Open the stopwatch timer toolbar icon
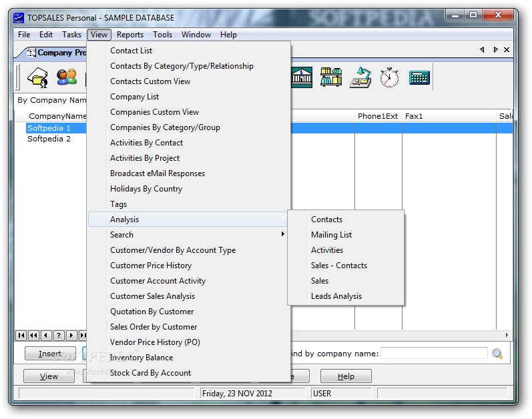Screen dimensions: 532x419 [390, 77]
